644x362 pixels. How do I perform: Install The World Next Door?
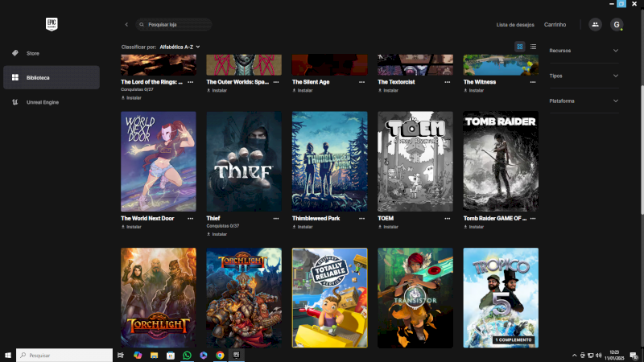point(131,227)
